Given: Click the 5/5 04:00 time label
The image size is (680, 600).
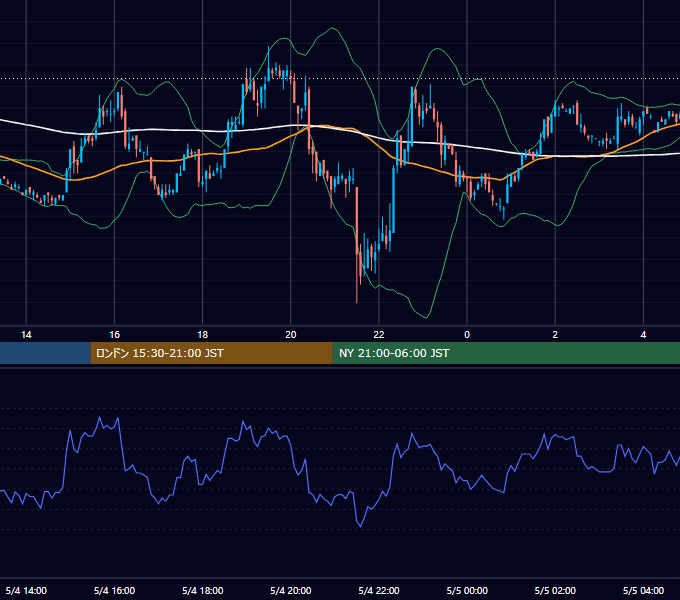Looking at the screenshot, I should click(x=644, y=591).
